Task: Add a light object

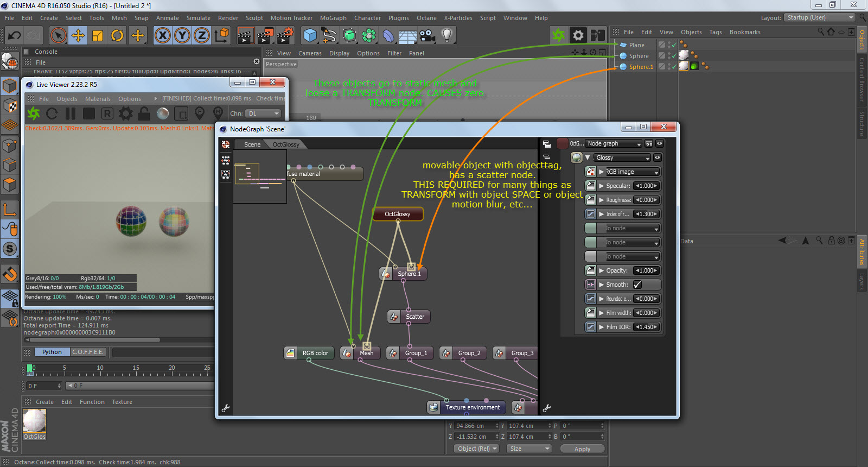Action: (x=447, y=36)
